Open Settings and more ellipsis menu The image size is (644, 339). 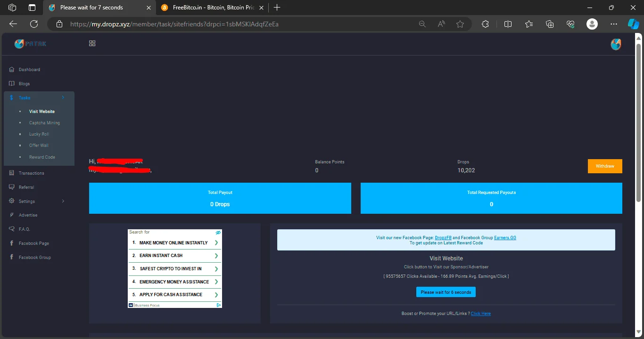(613, 24)
